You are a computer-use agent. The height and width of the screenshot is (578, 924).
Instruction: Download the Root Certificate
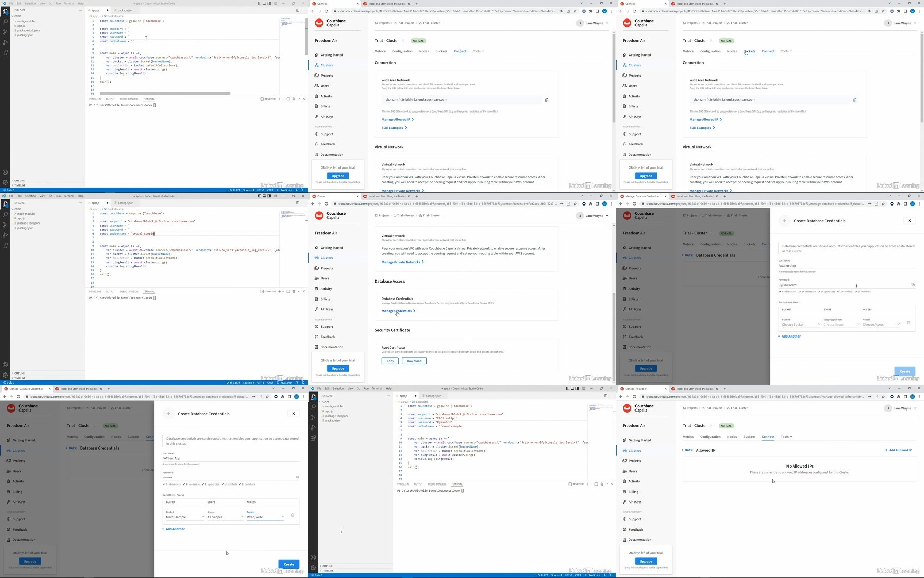(x=414, y=361)
